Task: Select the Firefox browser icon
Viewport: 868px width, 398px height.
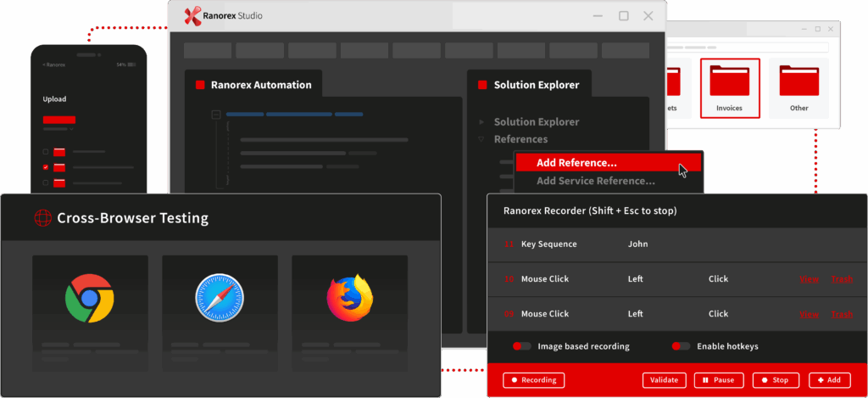Action: tap(350, 298)
